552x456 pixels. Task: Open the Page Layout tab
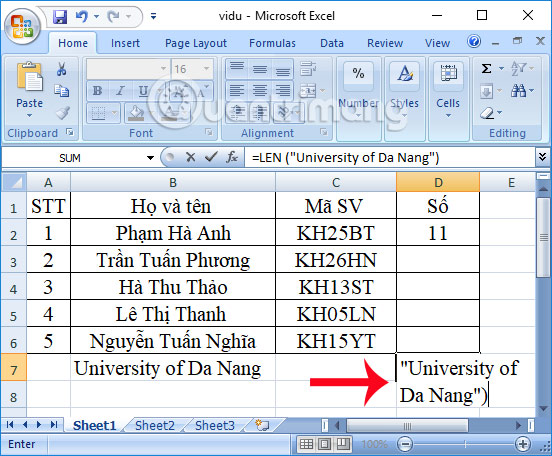point(196,43)
